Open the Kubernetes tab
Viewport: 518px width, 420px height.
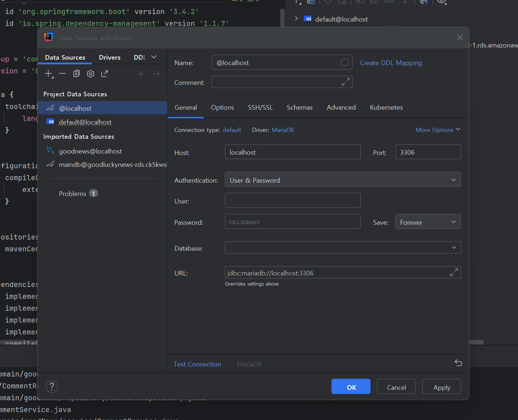[386, 108]
